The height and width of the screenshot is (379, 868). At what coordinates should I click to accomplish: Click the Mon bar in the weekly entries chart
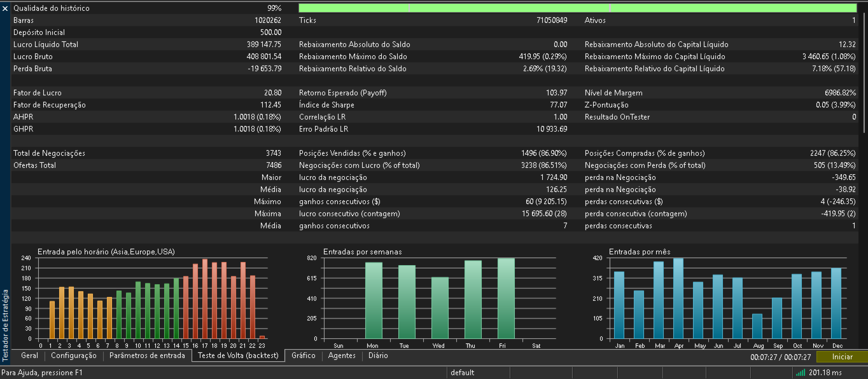coord(374,300)
